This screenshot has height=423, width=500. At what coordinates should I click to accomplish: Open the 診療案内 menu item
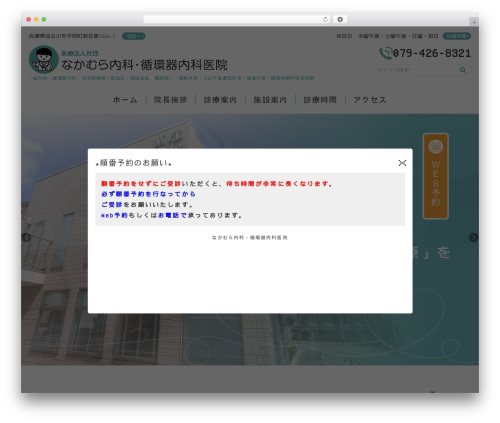[x=220, y=100]
